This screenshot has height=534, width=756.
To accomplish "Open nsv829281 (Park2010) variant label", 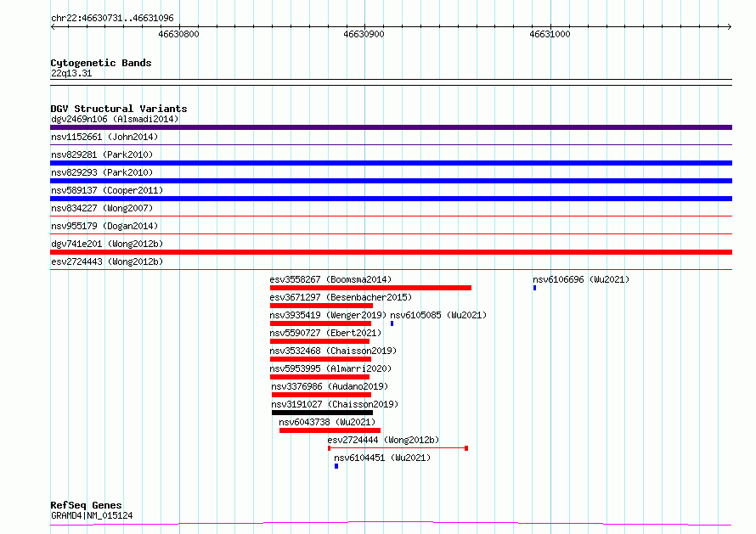I will tap(102, 155).
